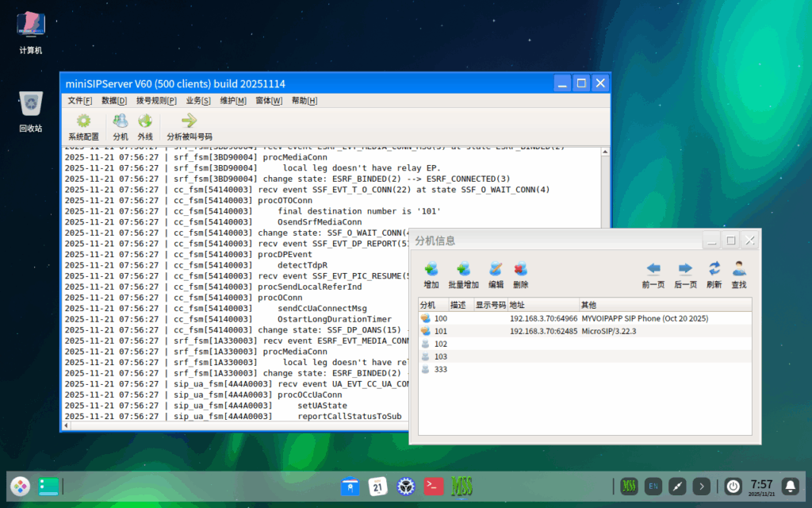Image resolution: width=812 pixels, height=508 pixels.
Task: Refresh extension list with 刷新 icon
Action: click(713, 274)
